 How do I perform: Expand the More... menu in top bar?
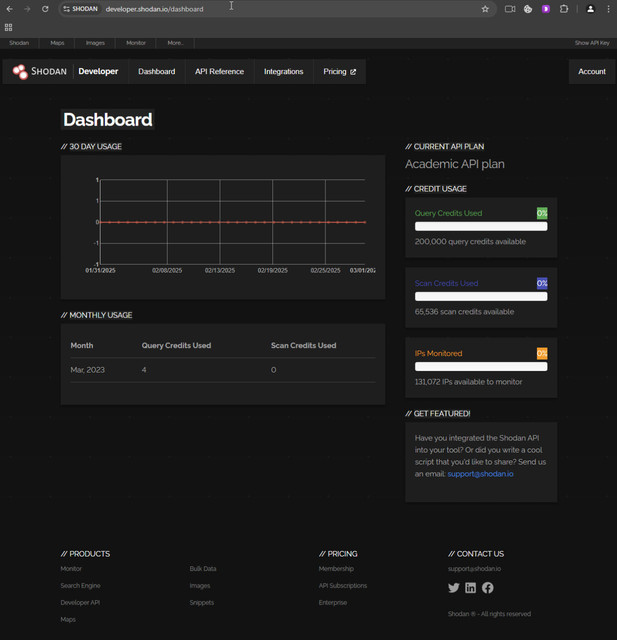click(x=175, y=43)
